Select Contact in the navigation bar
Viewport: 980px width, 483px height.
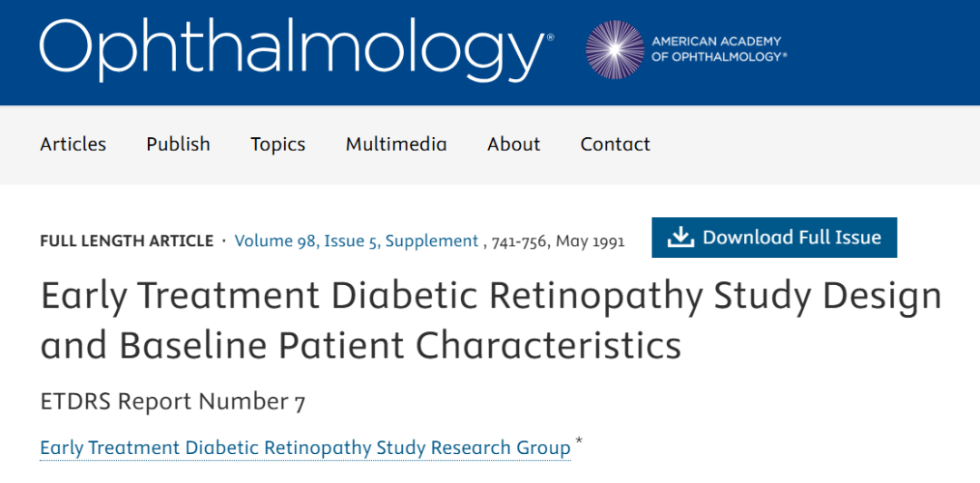(615, 144)
